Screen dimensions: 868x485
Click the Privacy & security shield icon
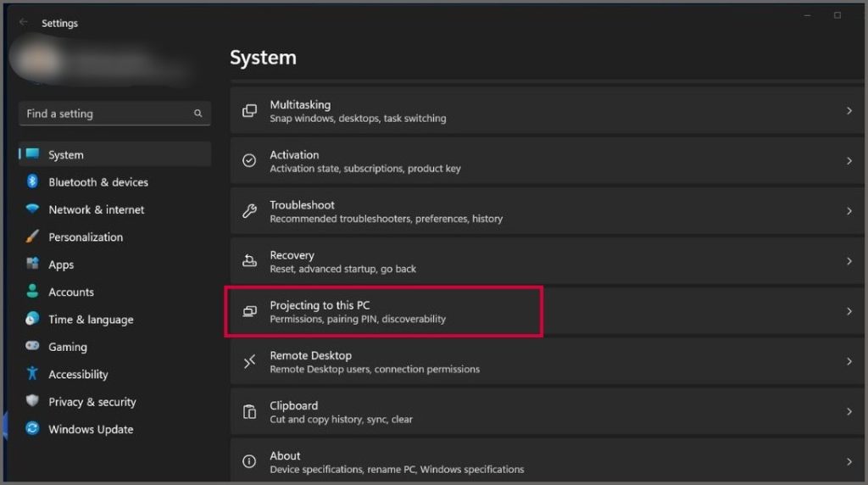[x=33, y=400]
